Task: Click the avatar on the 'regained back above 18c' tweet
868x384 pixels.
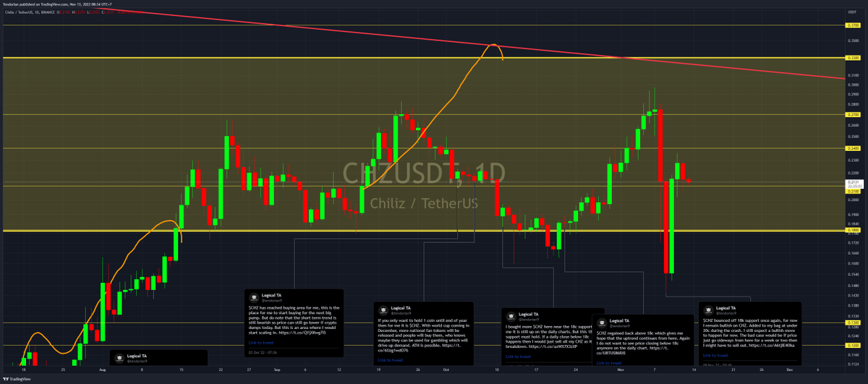Action: click(602, 322)
